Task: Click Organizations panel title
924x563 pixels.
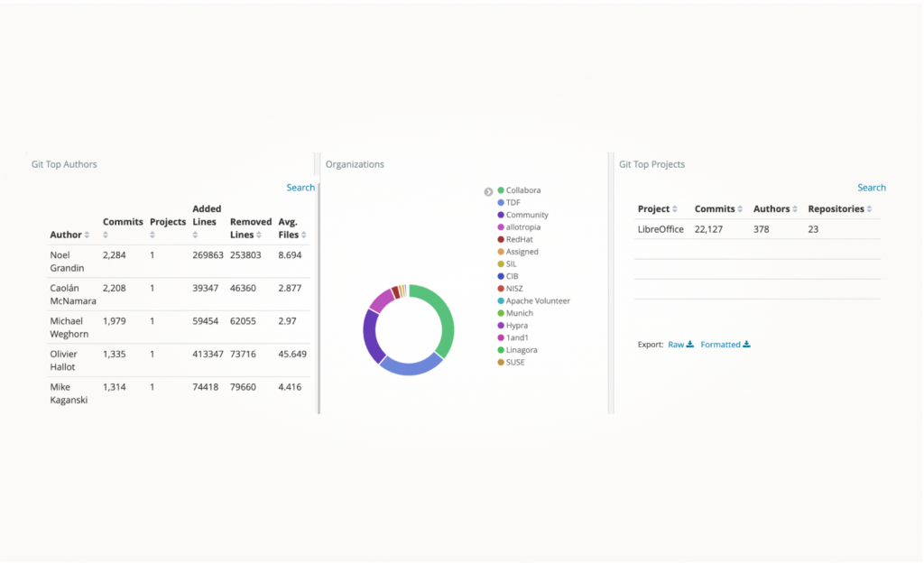Action: click(x=355, y=164)
